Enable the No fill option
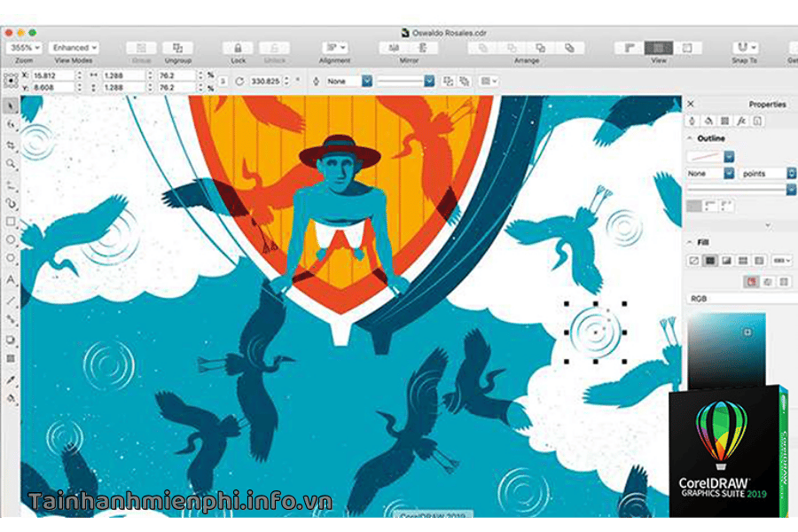The height and width of the screenshot is (532, 798). 694,261
